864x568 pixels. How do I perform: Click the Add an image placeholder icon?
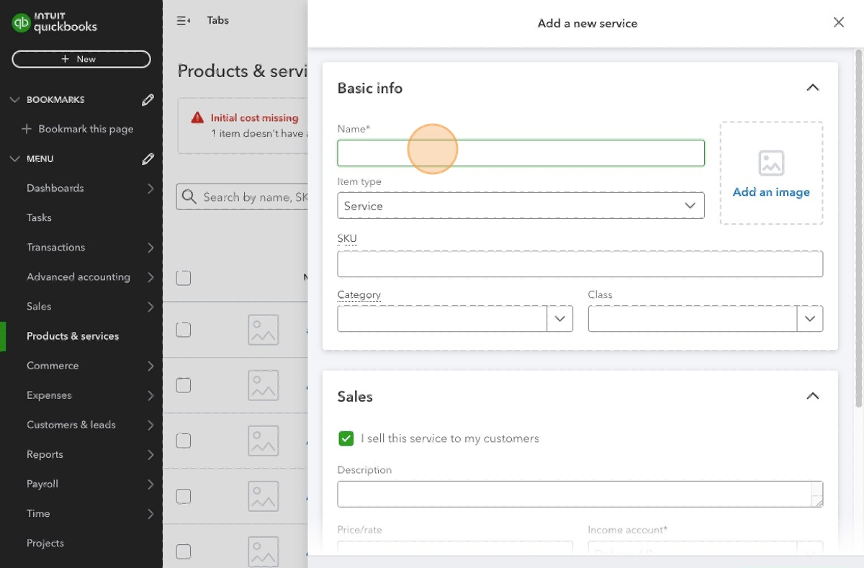(771, 163)
